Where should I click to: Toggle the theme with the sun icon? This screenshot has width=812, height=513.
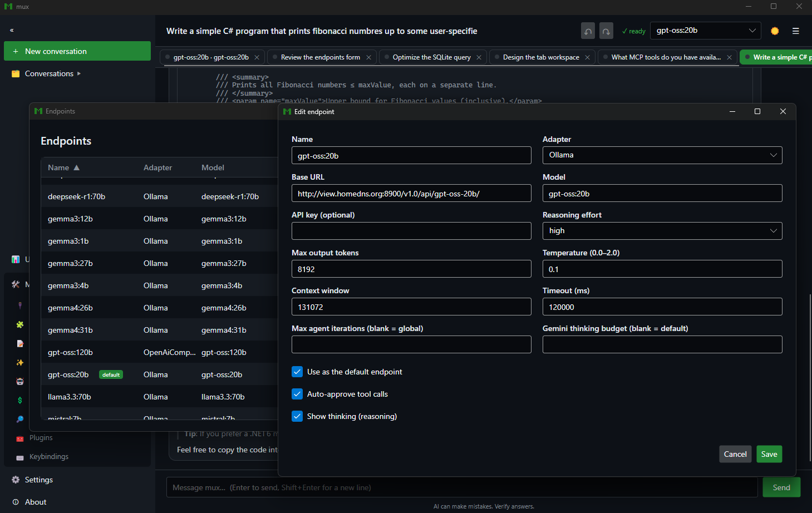click(775, 31)
